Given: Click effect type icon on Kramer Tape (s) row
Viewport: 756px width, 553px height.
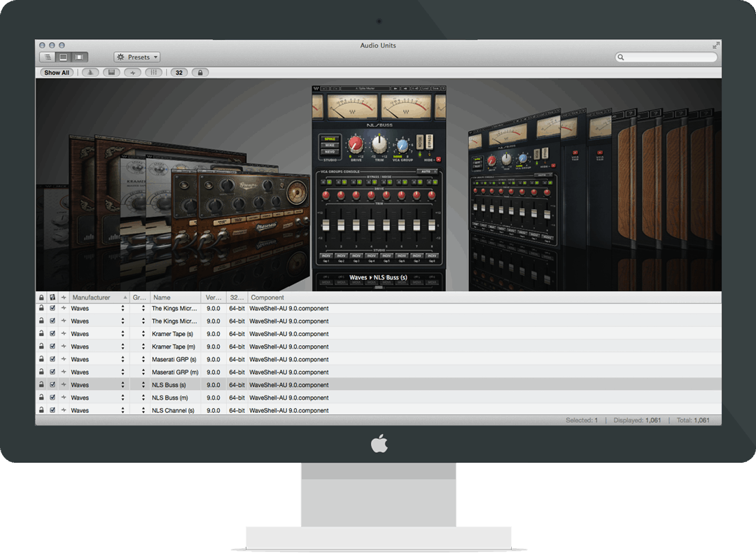Looking at the screenshot, I should pyautogui.click(x=63, y=334).
